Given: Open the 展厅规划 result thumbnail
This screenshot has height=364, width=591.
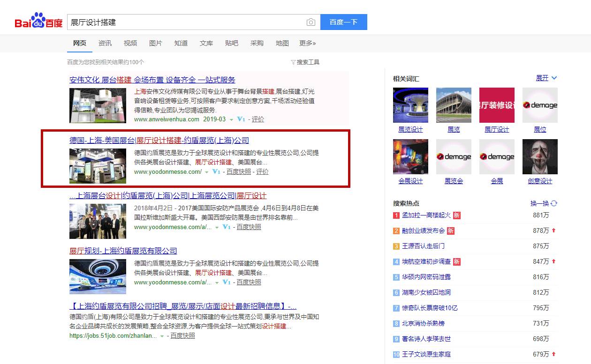Looking at the screenshot, I should [98, 276].
